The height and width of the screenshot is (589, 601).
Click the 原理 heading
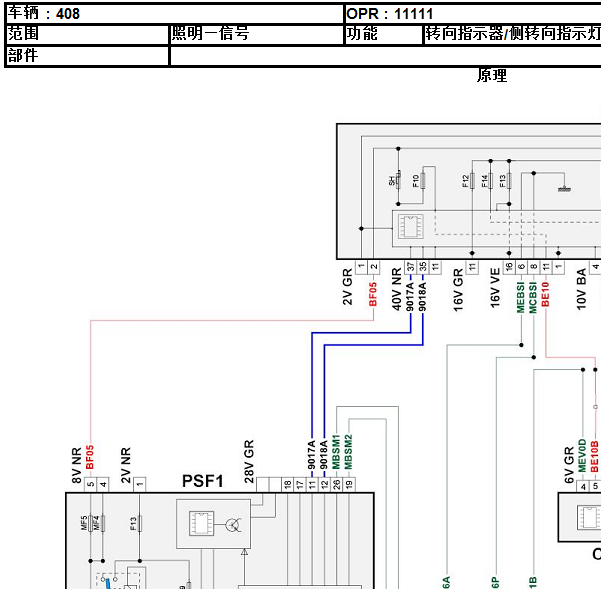492,75
